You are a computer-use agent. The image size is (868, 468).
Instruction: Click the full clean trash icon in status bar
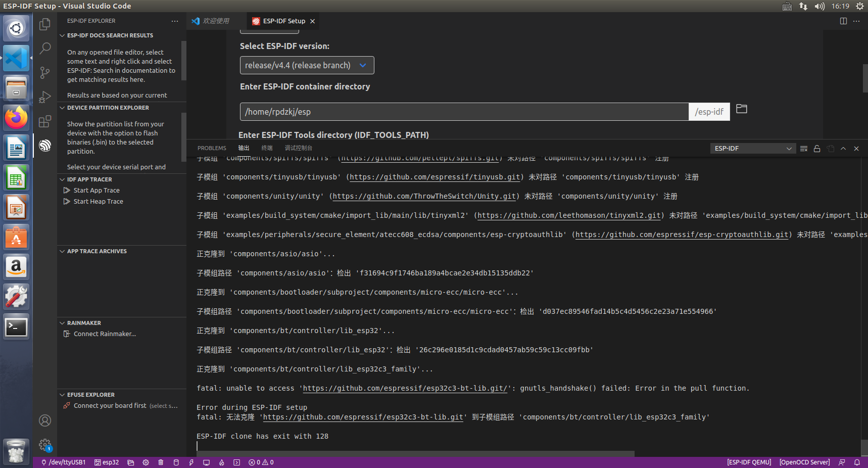pos(161,462)
